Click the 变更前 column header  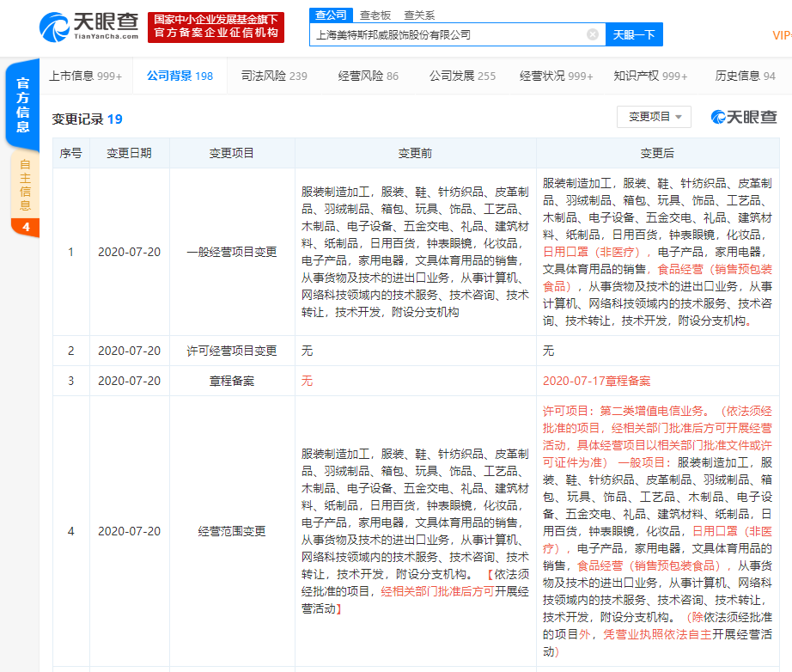415,153
